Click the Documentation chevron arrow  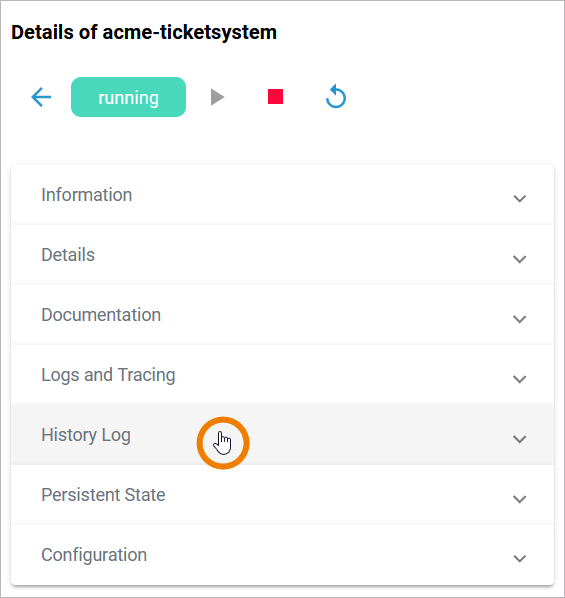[x=520, y=319]
